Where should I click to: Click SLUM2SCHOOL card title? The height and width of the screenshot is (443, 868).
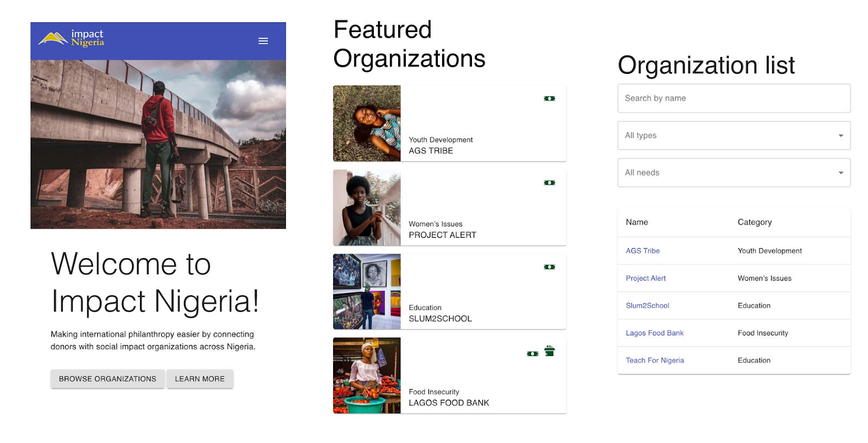tap(440, 319)
